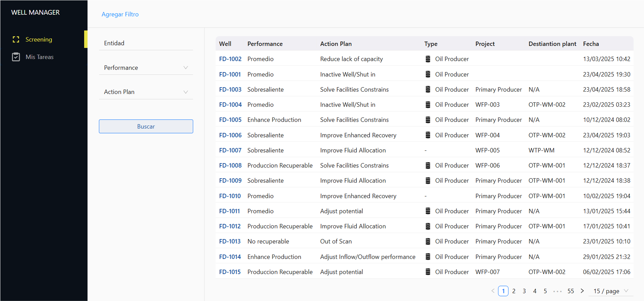Click '13/03/2025 10:42' date cell
644x301 pixels.
pyautogui.click(x=606, y=59)
